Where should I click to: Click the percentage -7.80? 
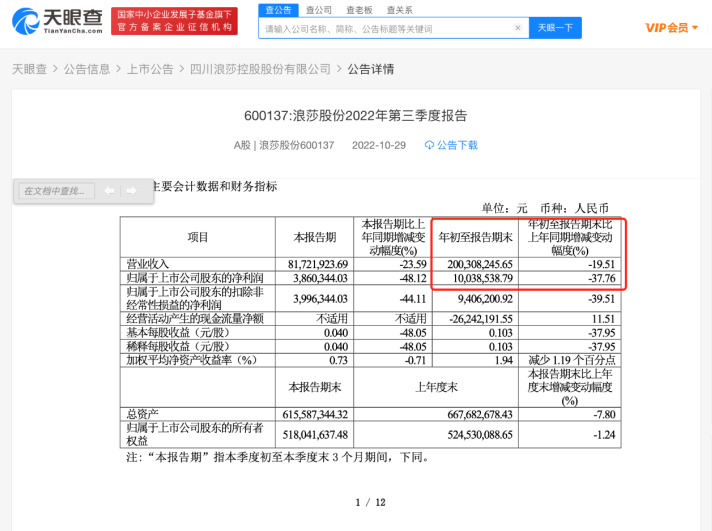[x=604, y=414]
